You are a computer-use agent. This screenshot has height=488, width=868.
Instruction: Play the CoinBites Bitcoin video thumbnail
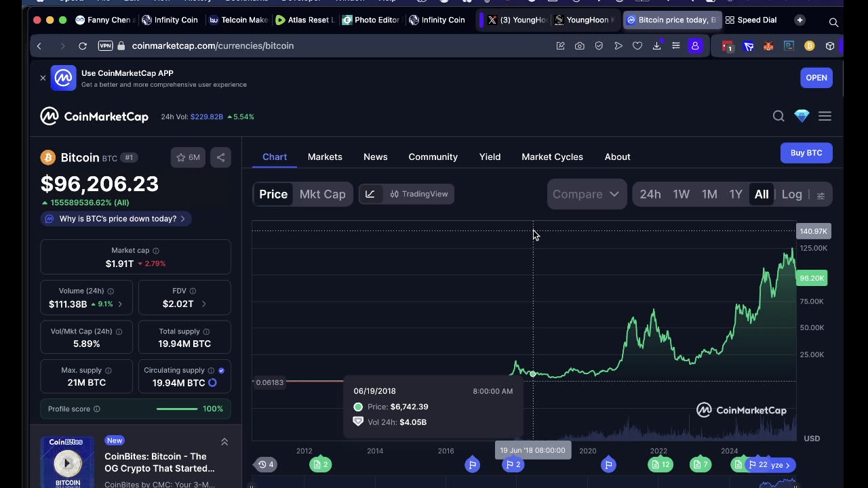[x=67, y=463]
